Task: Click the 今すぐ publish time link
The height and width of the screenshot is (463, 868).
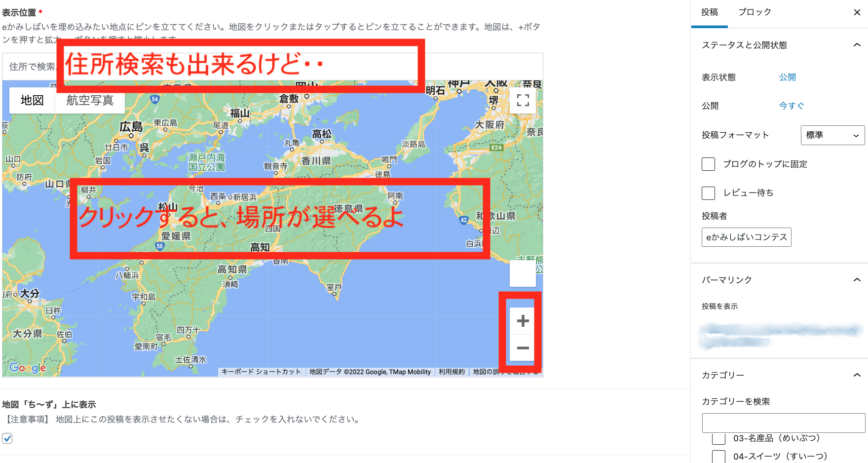Action: pyautogui.click(x=792, y=106)
